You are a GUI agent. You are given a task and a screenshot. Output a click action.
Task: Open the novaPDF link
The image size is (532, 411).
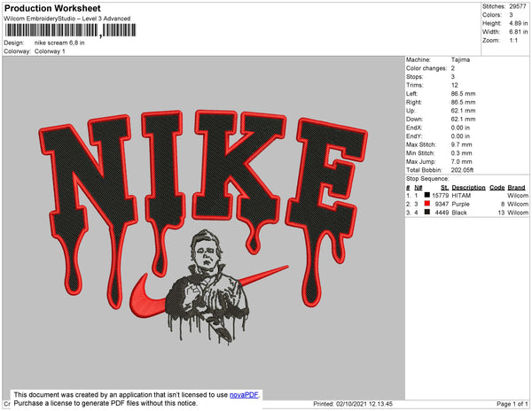point(244,395)
